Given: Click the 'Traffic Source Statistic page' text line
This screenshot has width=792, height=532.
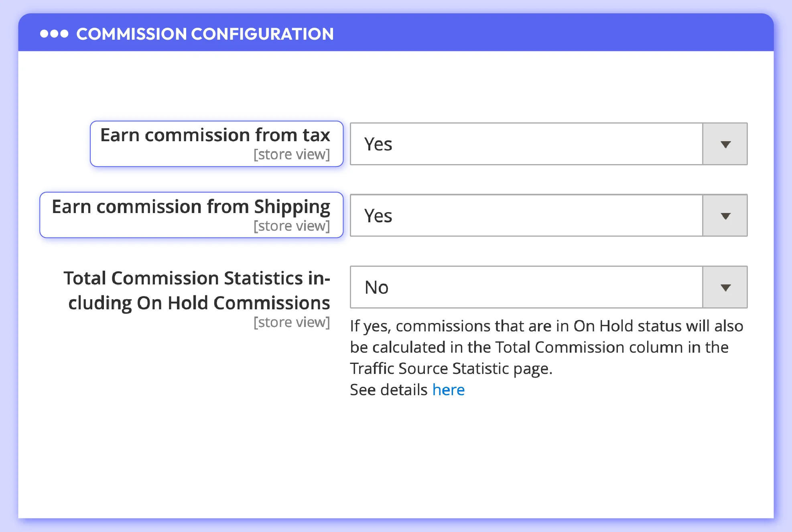Looking at the screenshot, I should (451, 368).
